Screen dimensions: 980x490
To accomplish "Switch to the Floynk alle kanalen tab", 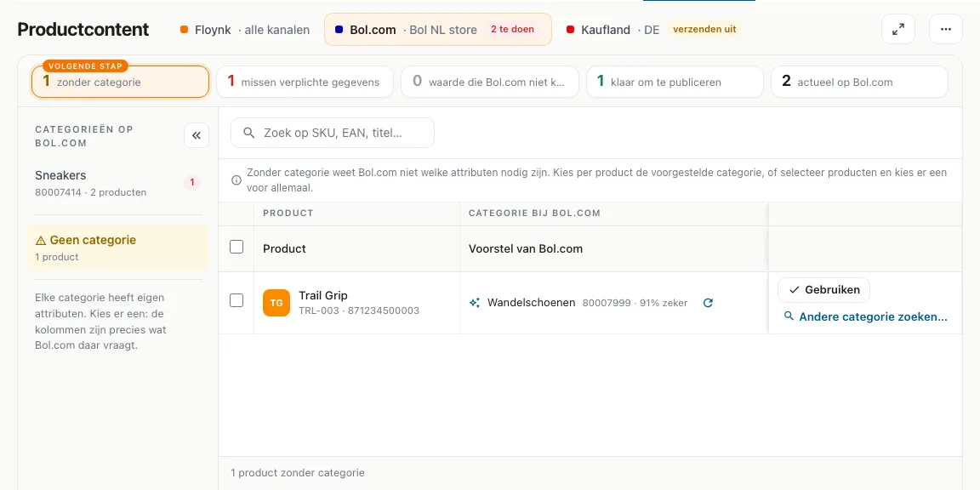I will coord(245,30).
